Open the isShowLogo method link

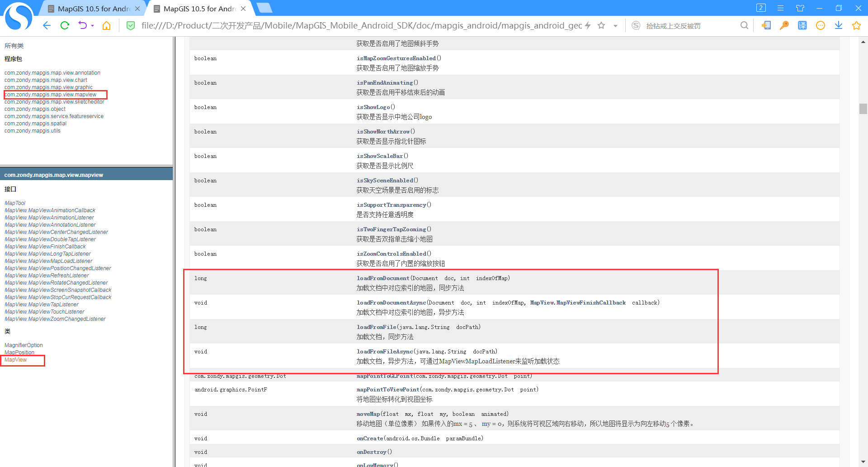373,107
